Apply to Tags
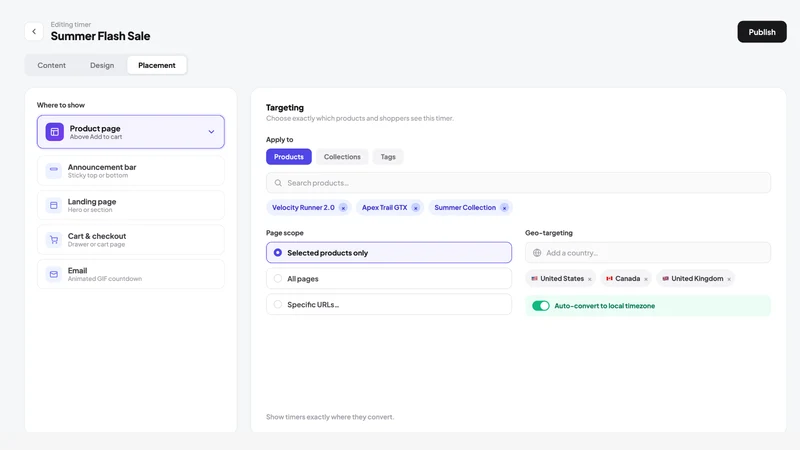The image size is (800, 450). (x=388, y=157)
